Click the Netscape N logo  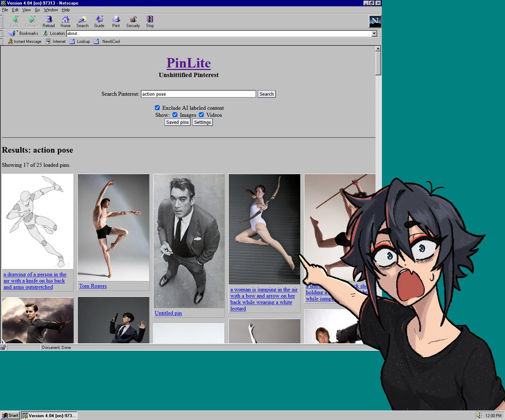click(x=375, y=21)
